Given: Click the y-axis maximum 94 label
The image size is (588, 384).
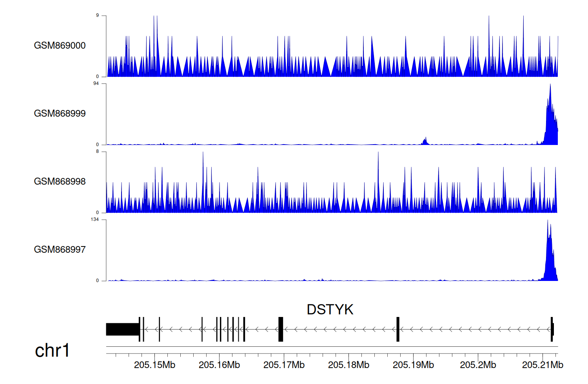Looking at the screenshot, I should pyautogui.click(x=96, y=83).
